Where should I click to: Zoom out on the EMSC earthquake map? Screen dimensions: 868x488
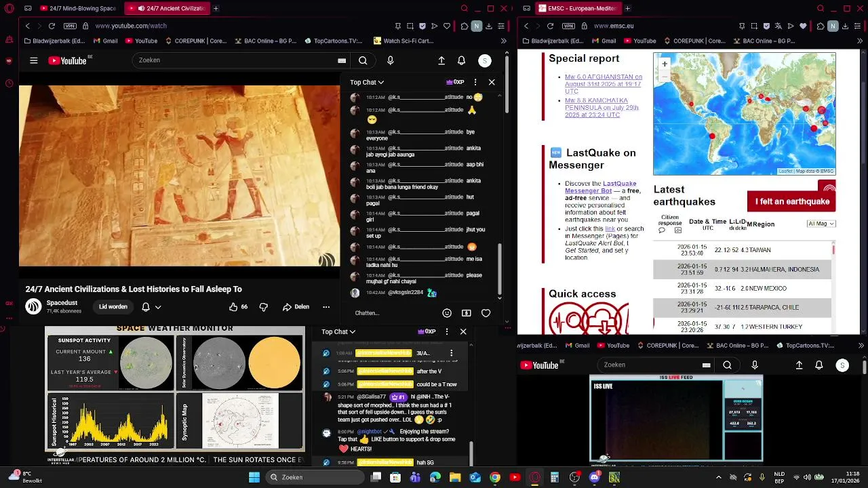point(665,76)
